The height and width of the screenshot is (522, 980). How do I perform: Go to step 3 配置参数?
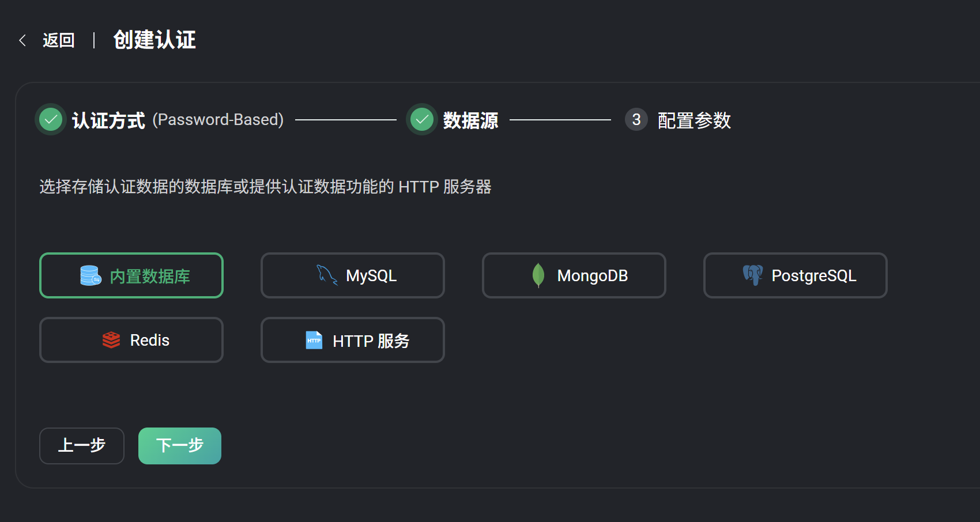693,120
